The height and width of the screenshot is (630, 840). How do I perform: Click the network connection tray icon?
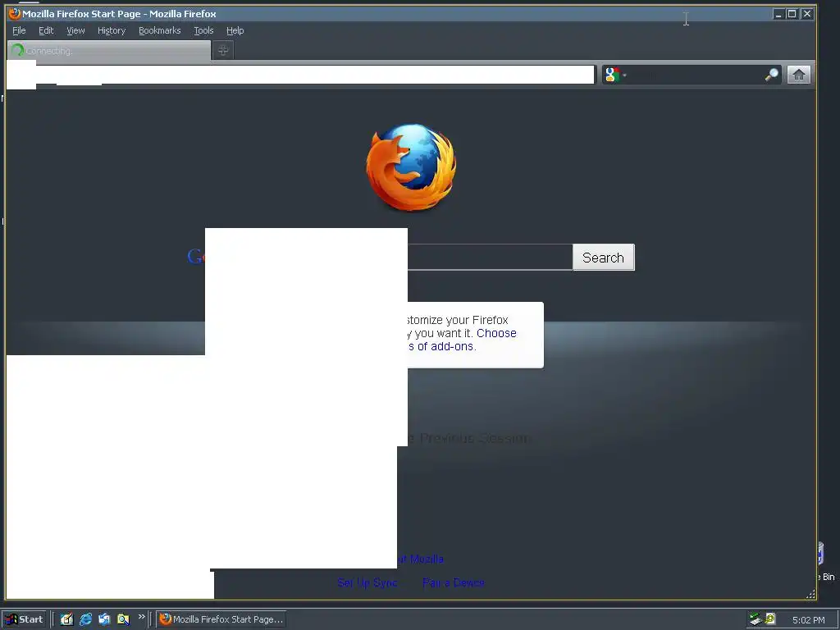point(756,619)
